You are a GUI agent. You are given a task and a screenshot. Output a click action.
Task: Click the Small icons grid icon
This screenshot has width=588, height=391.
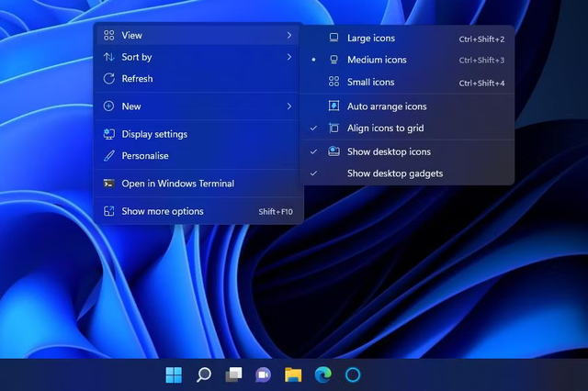click(334, 82)
